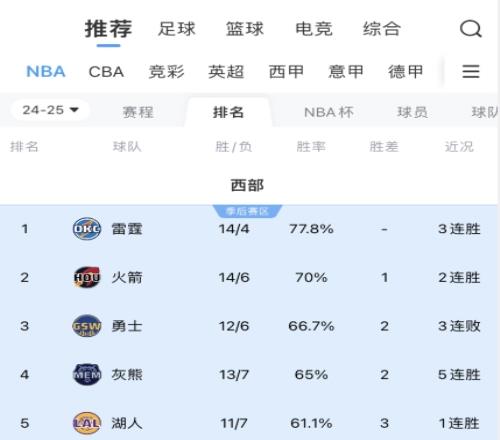This screenshot has width=500, height=440.
Task: Select the 竞彩 league tab
Action: 166,72
